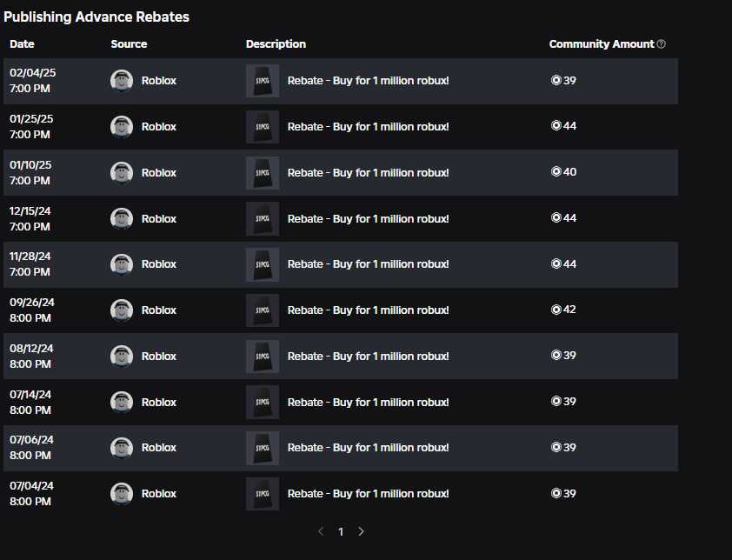This screenshot has height=560, width=732.
Task: Open item thumbnail in the 09/26/24 row
Action: (x=263, y=310)
